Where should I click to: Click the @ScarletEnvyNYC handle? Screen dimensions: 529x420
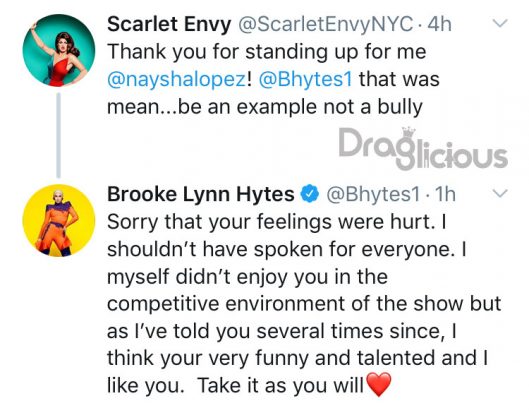coord(326,25)
